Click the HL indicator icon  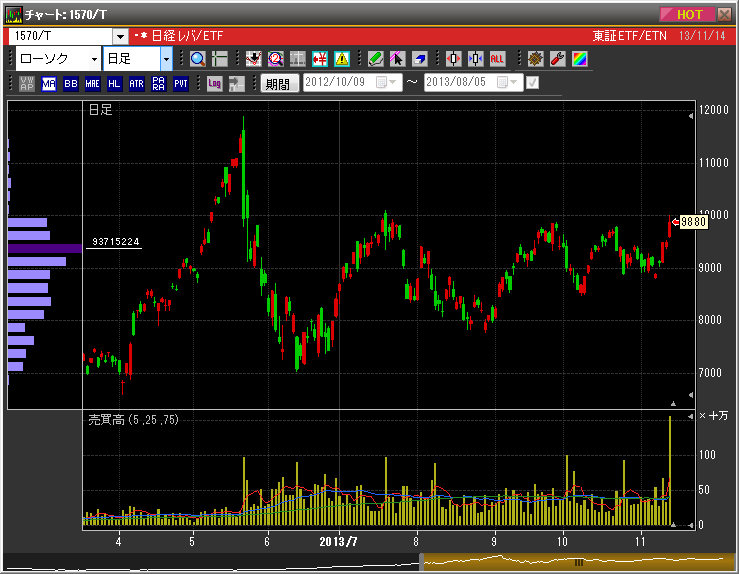tap(114, 84)
